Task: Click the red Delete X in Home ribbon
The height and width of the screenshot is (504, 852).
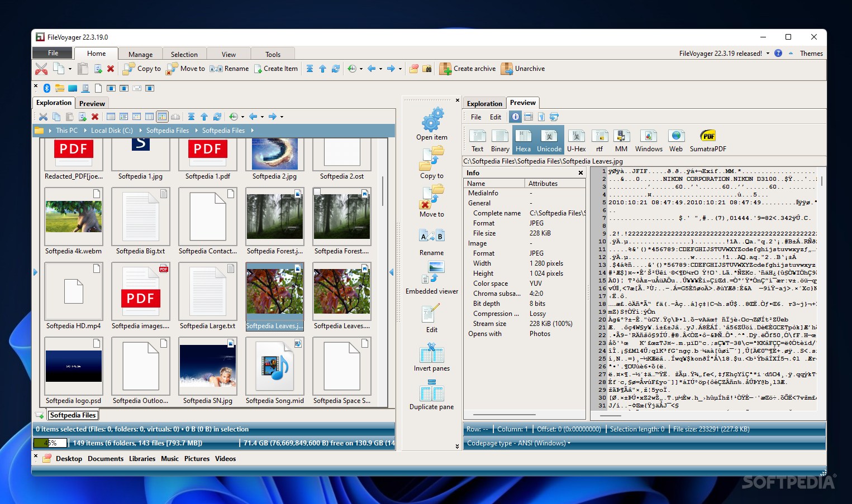Action: (111, 69)
